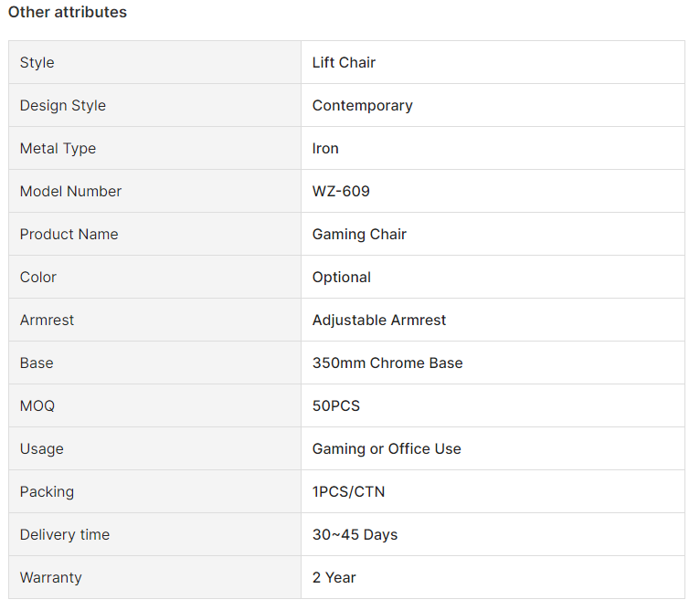Select the '1PCS/CTN' packing value

point(349,492)
